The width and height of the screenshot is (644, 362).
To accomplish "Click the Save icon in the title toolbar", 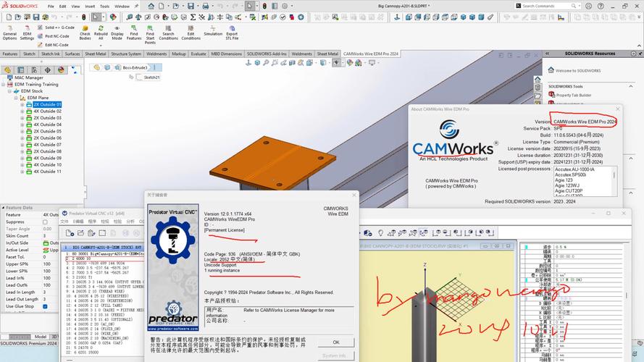I will [x=191, y=6].
